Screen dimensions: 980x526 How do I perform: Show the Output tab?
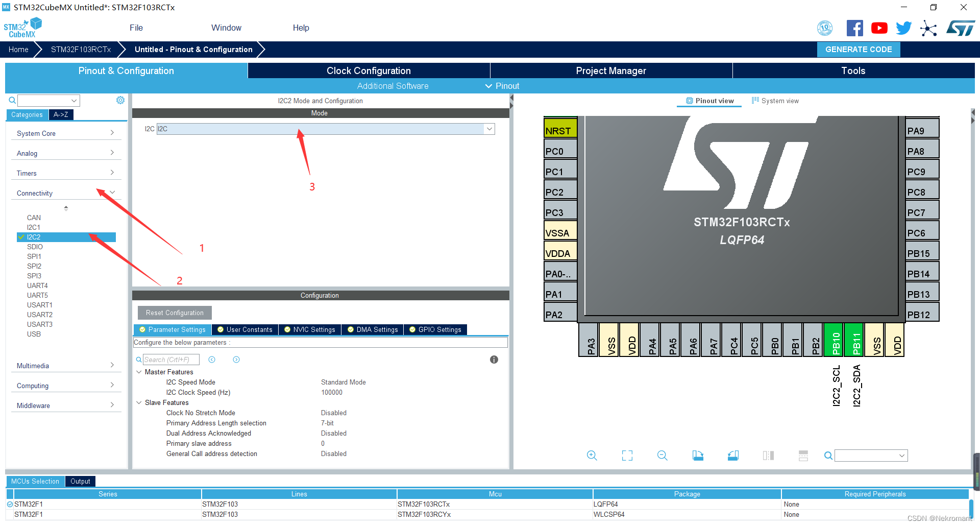[x=80, y=481]
